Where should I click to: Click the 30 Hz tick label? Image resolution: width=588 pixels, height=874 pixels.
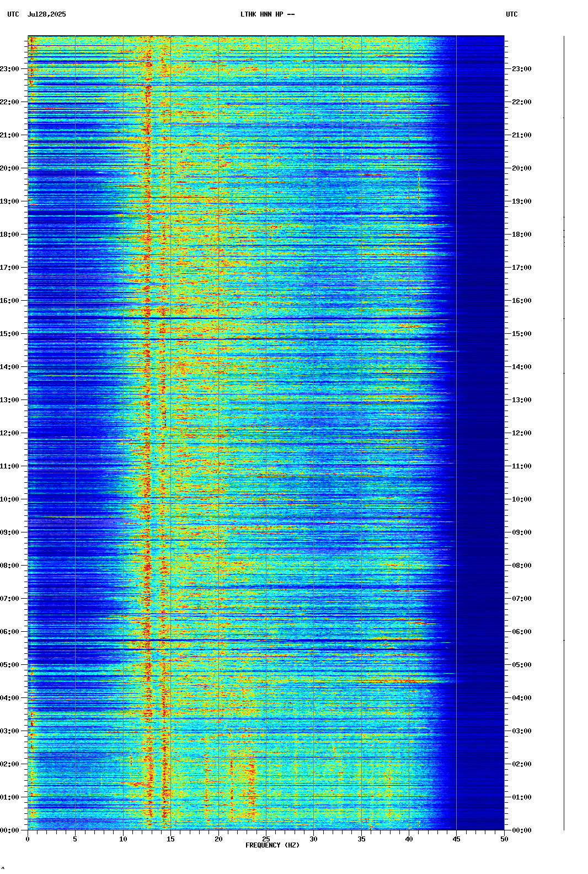point(313,839)
